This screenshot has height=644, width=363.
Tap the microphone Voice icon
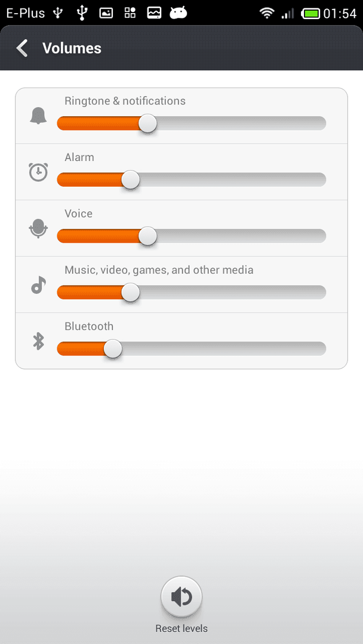(x=38, y=228)
